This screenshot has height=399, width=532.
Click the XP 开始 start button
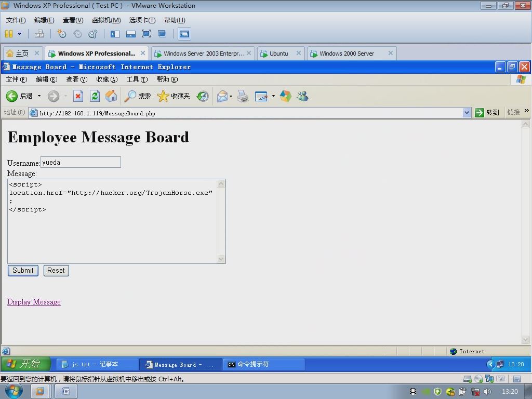click(x=26, y=364)
